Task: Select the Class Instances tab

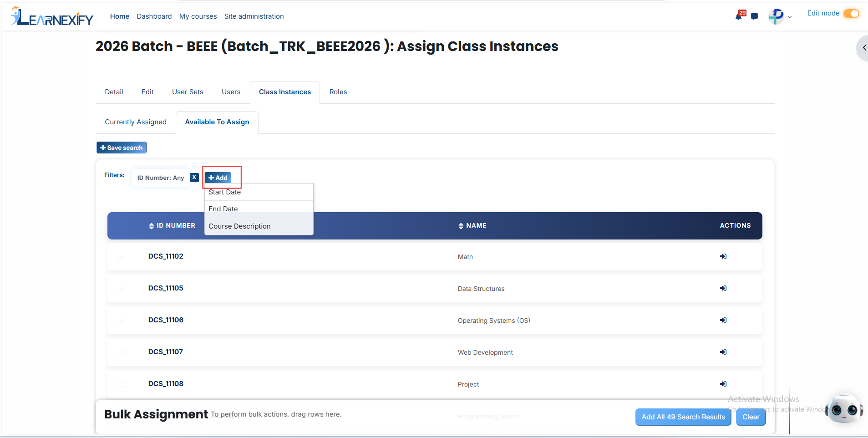Action: [x=285, y=92]
